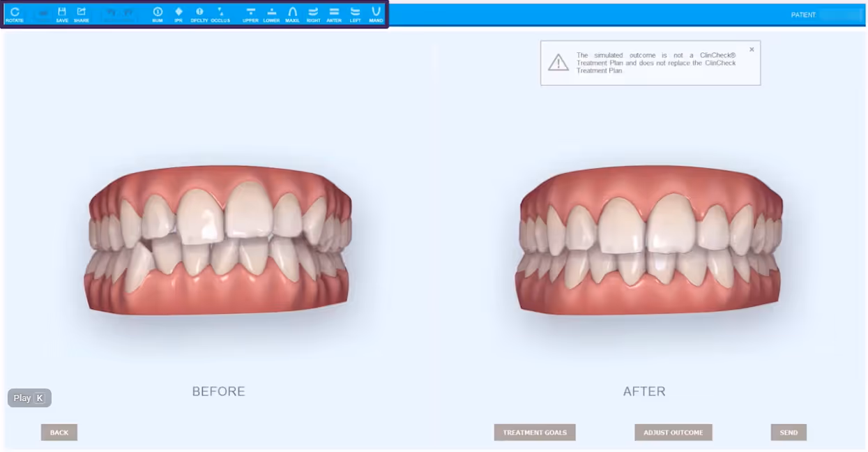Toggle the OCCLUS occlusion view icon
The image size is (868, 452).
[220, 14]
